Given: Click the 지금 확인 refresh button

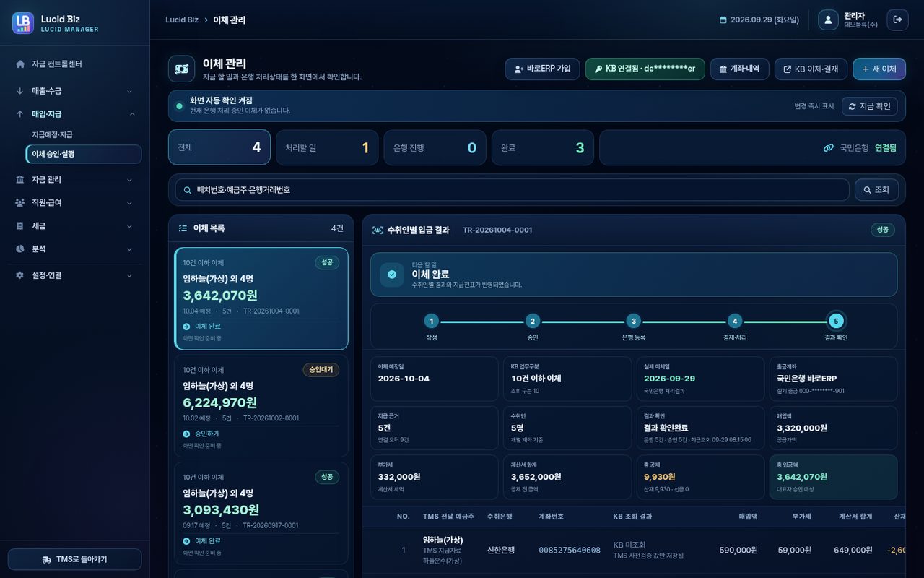Looking at the screenshot, I should (869, 106).
